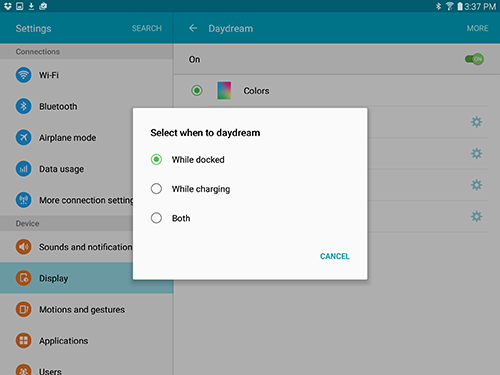Turn off the Daydream On switch
The image size is (500, 375).
(x=474, y=59)
